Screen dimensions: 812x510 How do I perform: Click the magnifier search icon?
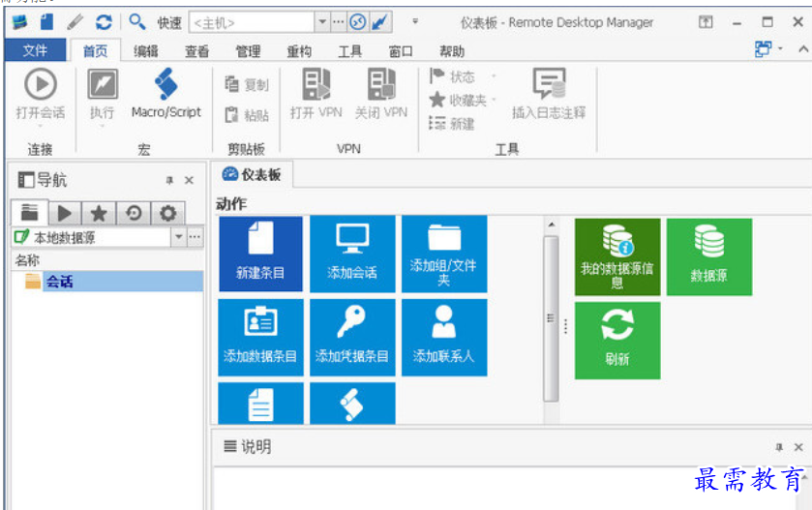(137, 21)
